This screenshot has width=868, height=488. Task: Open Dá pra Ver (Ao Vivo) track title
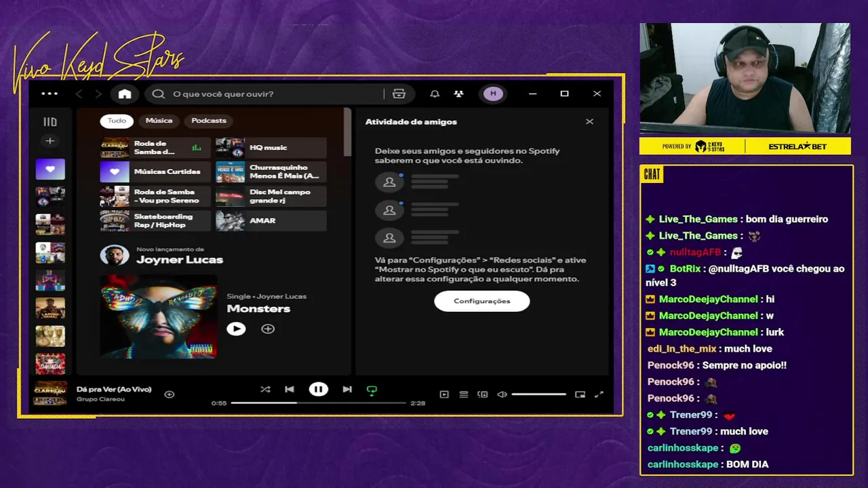click(114, 389)
